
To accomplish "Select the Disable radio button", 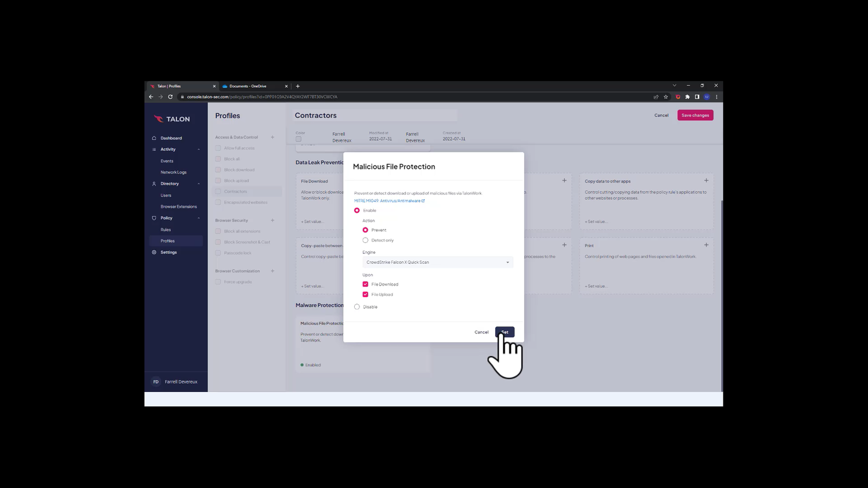I will pyautogui.click(x=357, y=307).
